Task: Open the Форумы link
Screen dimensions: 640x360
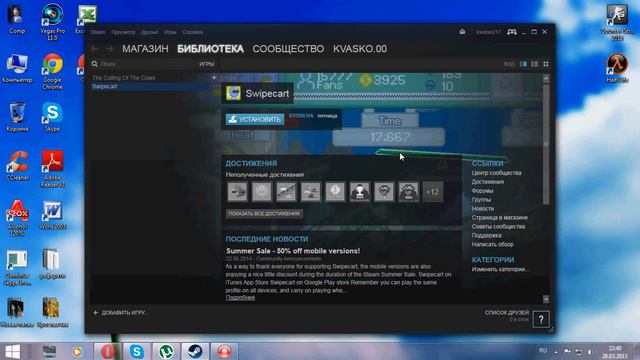Action: pos(482,191)
